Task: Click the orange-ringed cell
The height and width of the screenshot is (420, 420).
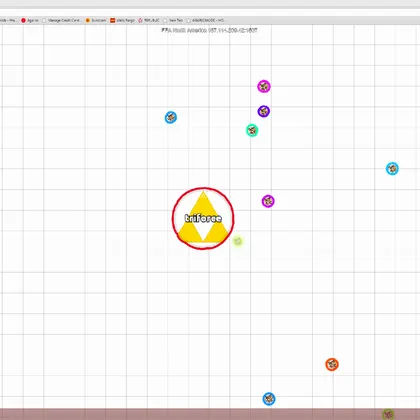Action: click(332, 364)
